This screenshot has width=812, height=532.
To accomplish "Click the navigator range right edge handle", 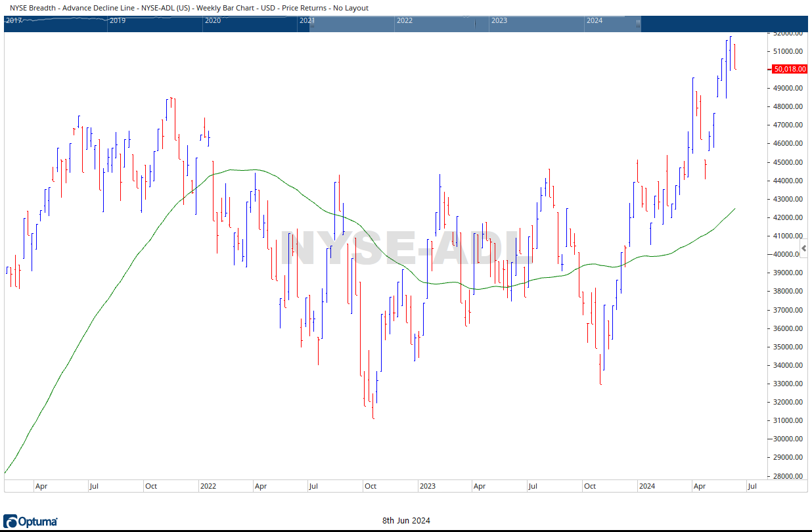I will 639,24.
